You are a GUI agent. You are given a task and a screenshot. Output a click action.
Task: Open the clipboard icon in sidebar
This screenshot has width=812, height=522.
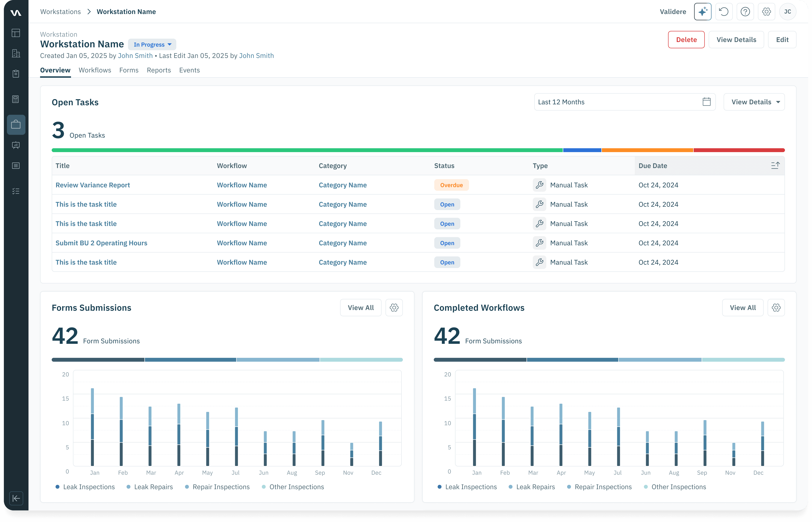coord(16,74)
